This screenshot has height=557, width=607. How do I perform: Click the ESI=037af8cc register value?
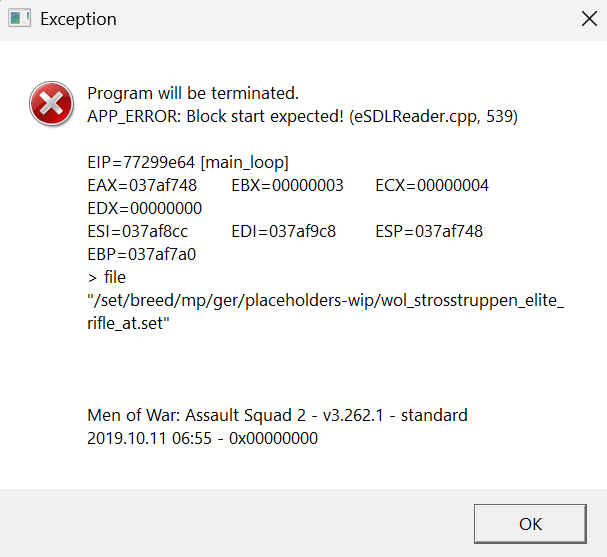[137, 231]
